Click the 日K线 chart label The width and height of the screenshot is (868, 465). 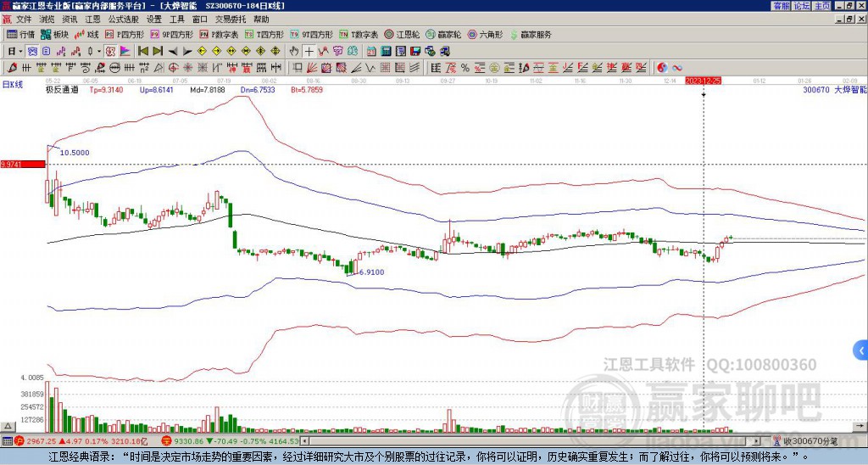coord(13,85)
